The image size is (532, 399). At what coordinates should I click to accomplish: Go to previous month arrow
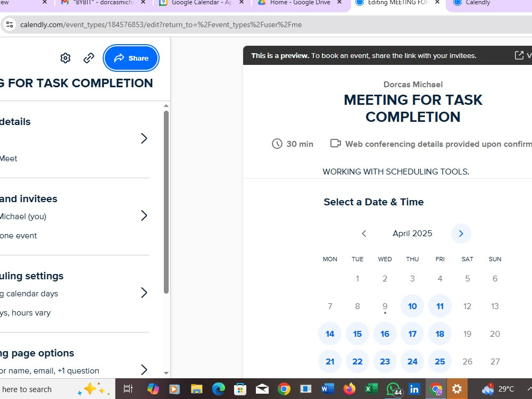click(x=364, y=234)
